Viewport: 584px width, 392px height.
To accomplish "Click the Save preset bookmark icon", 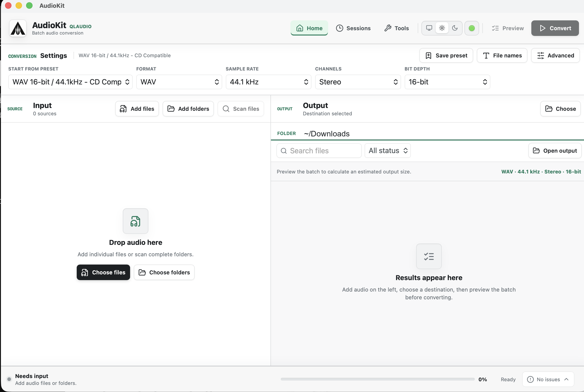I will tap(428, 56).
